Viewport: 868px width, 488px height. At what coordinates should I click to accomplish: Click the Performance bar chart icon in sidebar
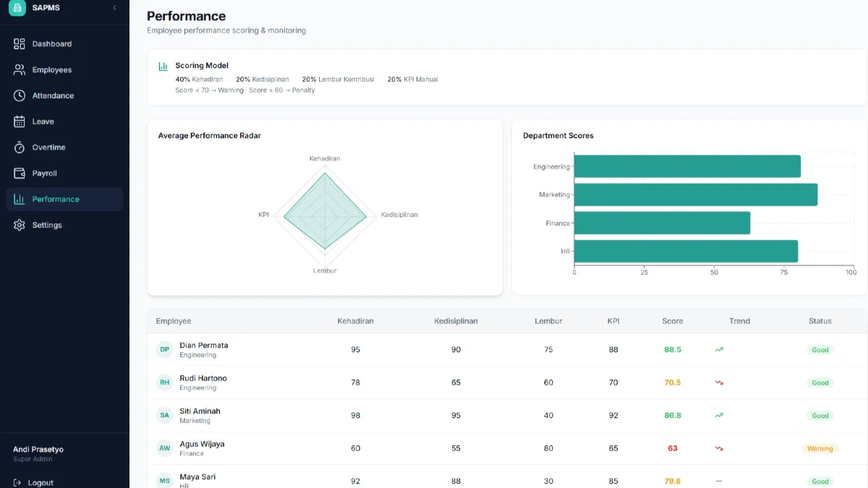tap(20, 199)
